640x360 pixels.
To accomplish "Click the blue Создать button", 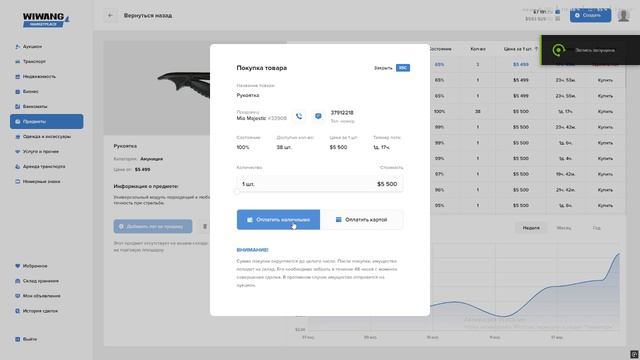I will point(590,16).
